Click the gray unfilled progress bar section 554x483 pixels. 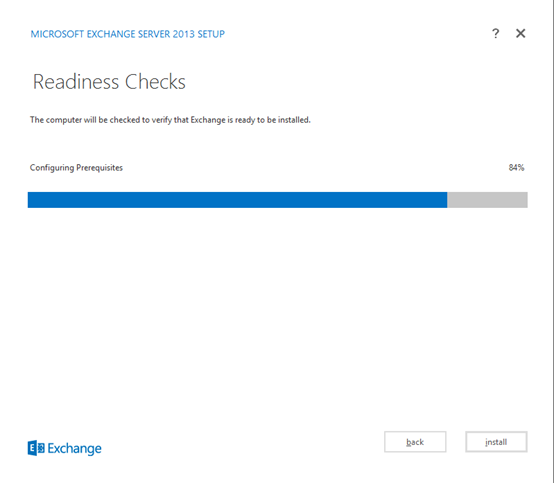(488, 200)
